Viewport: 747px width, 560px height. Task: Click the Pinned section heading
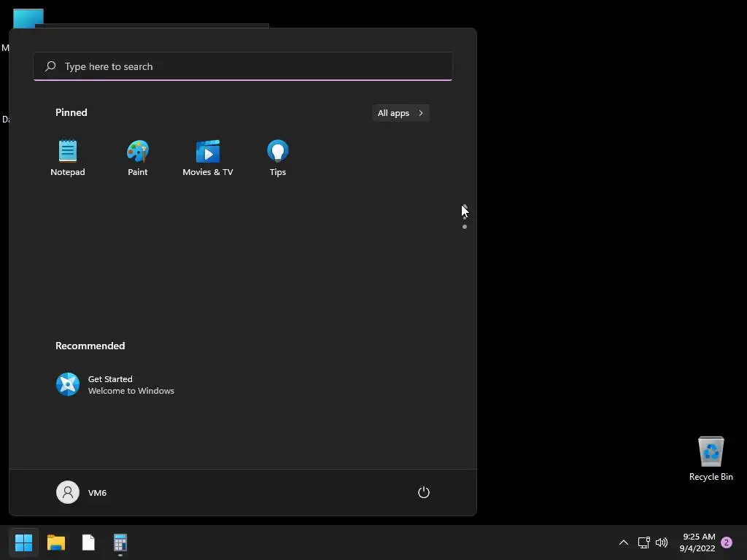tap(71, 112)
